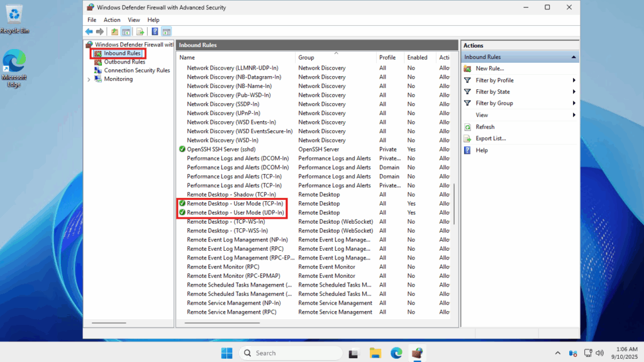Select Outbound Rules in the tree
Viewport: 644px width, 362px height.
pos(124,62)
